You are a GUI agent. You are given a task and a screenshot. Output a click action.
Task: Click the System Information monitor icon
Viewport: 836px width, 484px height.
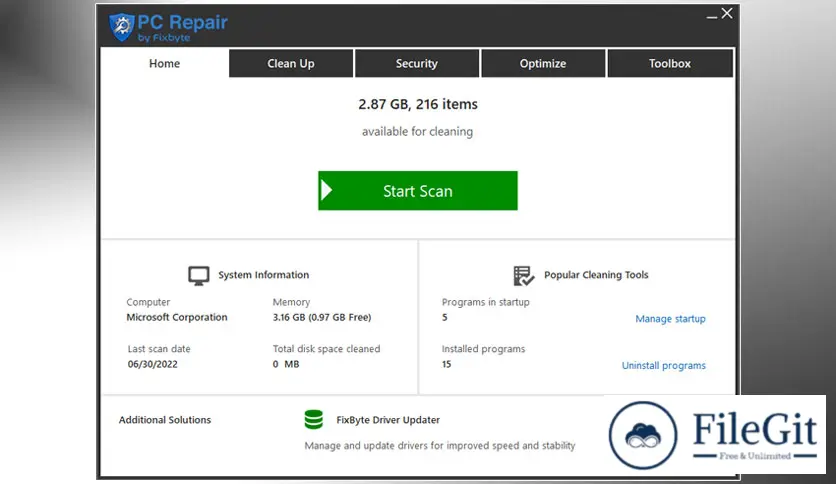198,276
